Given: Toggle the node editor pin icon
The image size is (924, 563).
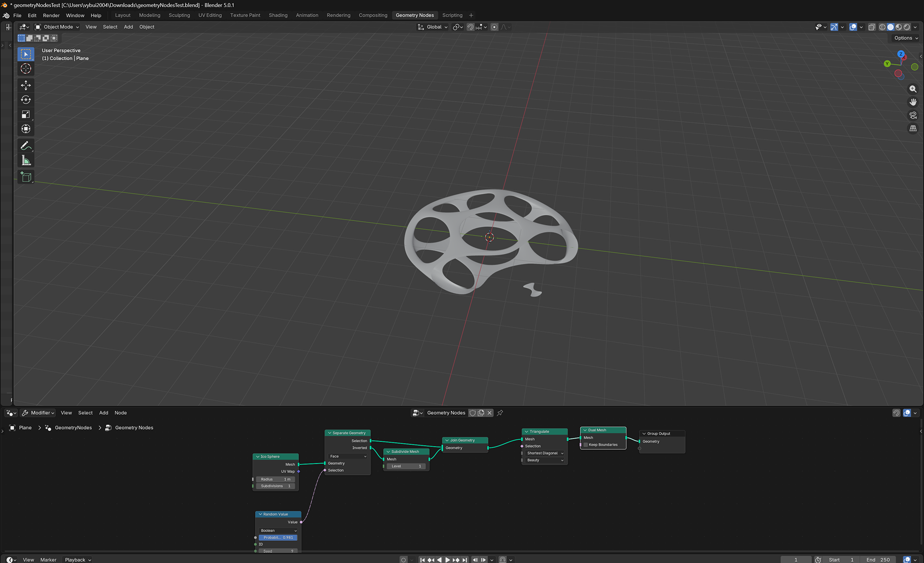Looking at the screenshot, I should coord(500,413).
